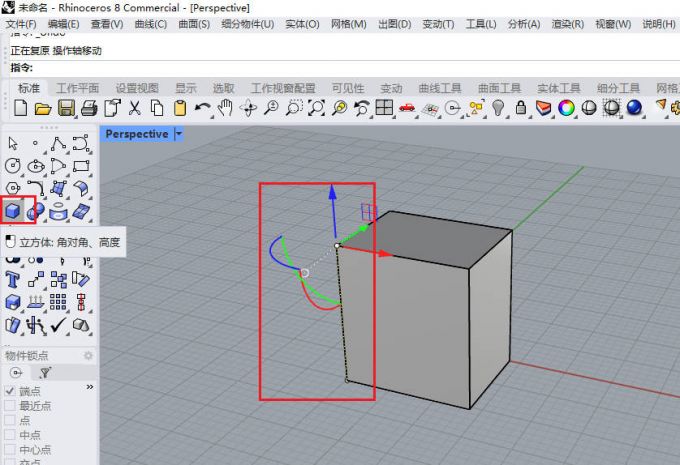Toggle the 端点 osnap checkbox
Screen dimensions: 680x465
[10, 391]
